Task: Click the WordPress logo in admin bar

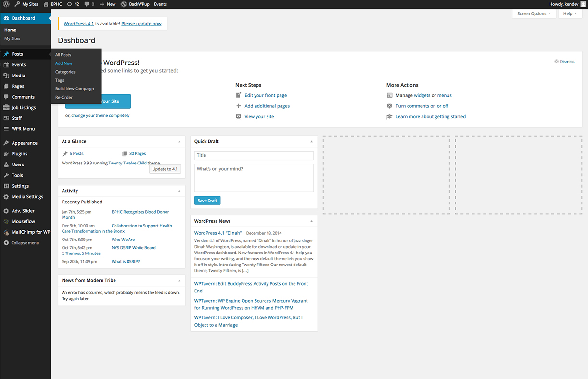Action: pyautogui.click(x=6, y=4)
